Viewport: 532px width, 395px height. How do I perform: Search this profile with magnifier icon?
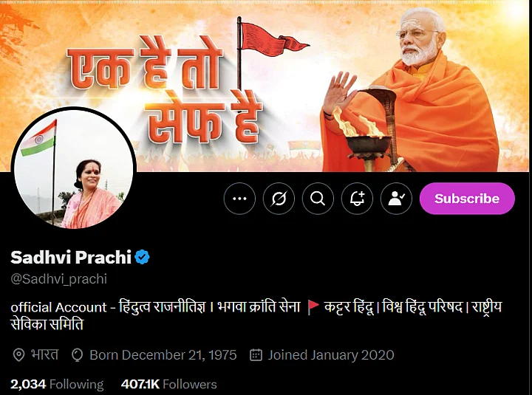318,199
